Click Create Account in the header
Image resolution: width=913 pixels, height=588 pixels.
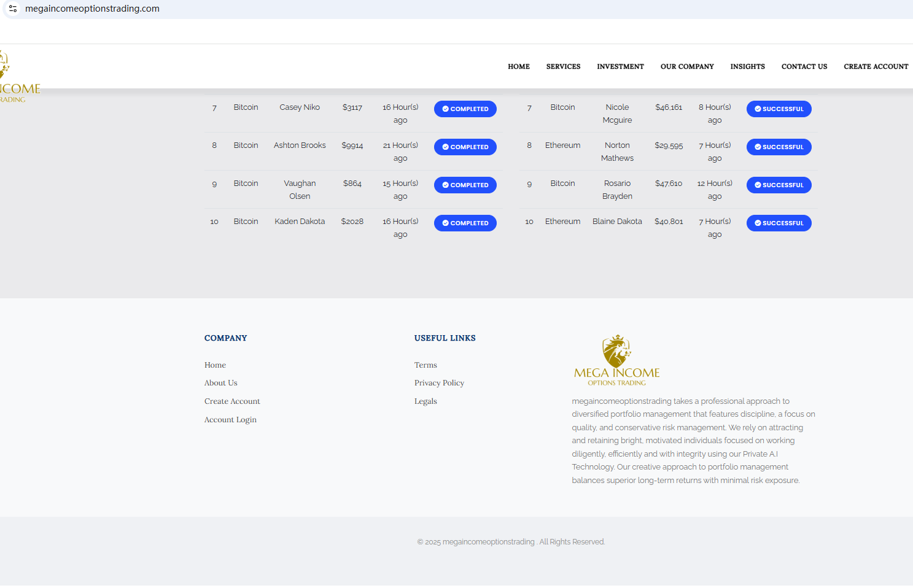(x=876, y=67)
